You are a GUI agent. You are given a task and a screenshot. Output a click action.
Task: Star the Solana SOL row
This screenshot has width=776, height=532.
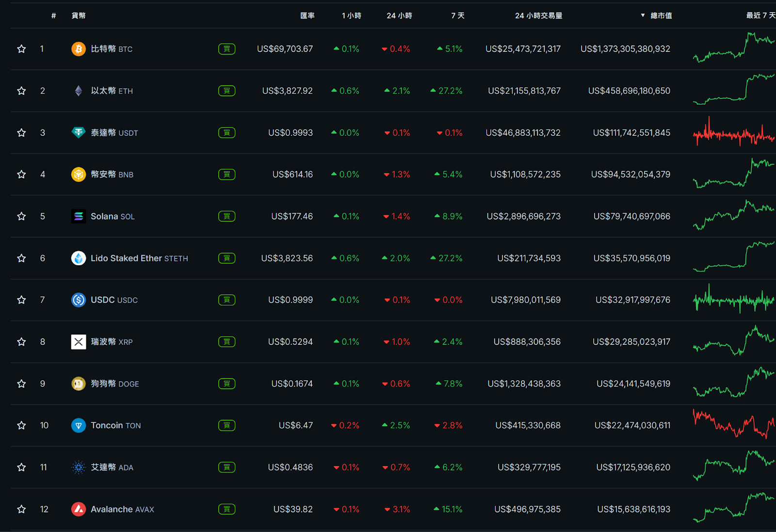21,216
